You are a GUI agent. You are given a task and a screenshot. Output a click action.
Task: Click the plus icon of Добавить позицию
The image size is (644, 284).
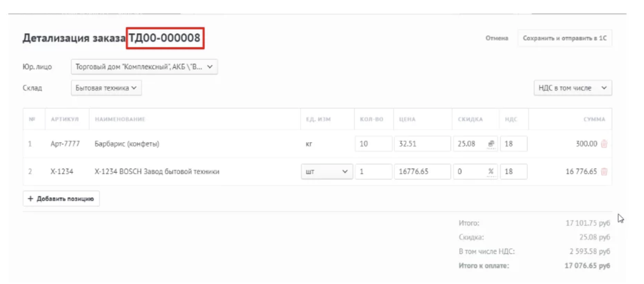[31, 199]
